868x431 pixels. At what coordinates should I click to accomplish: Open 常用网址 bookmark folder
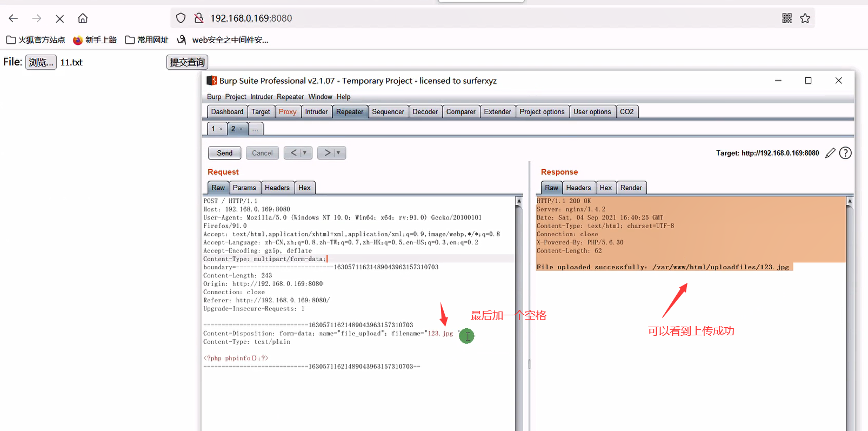click(147, 40)
